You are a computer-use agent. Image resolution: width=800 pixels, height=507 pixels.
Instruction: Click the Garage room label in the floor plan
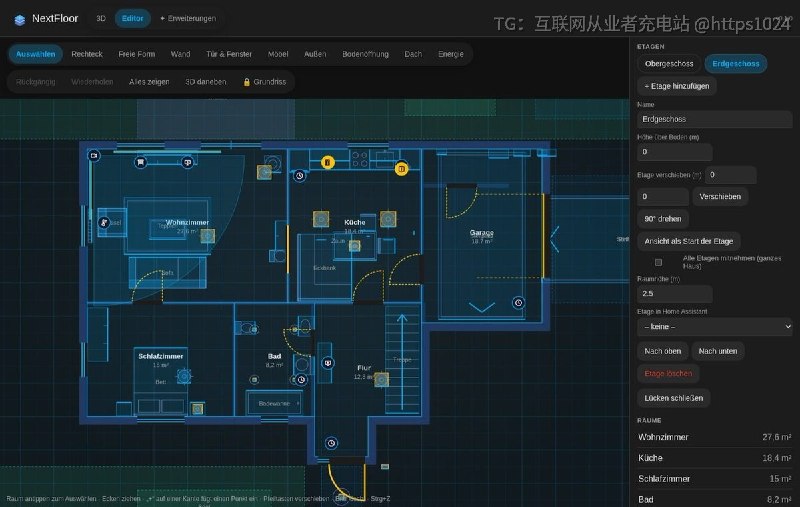482,233
